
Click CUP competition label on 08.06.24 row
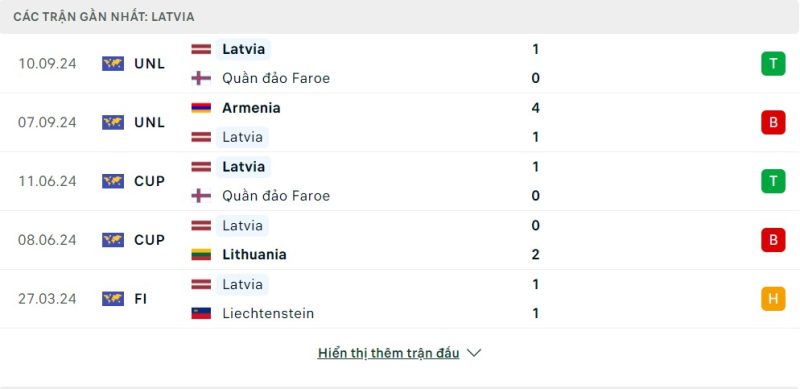coord(149,240)
